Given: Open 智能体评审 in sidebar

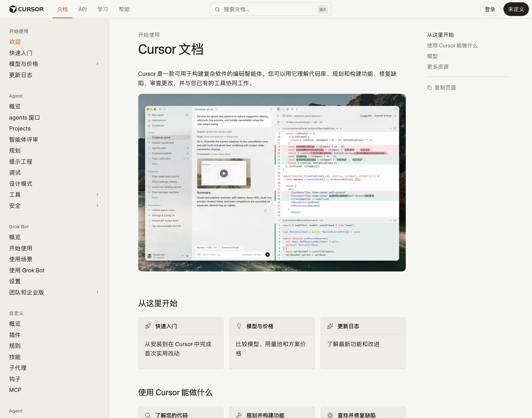Looking at the screenshot, I should 24,140.
